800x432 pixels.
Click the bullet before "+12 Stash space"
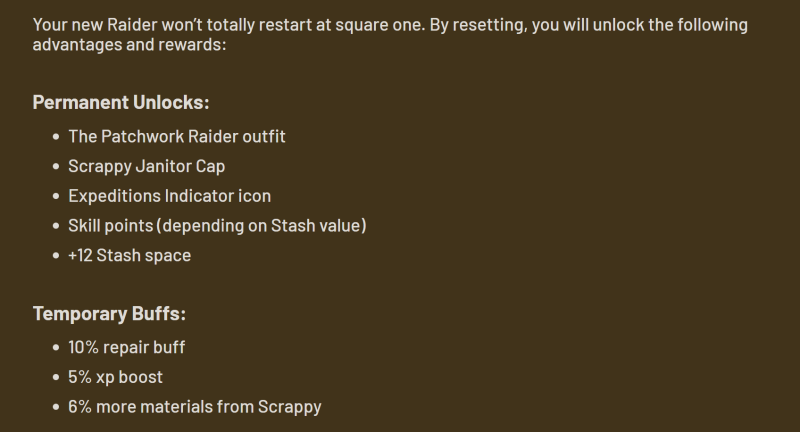pyautogui.click(x=55, y=257)
